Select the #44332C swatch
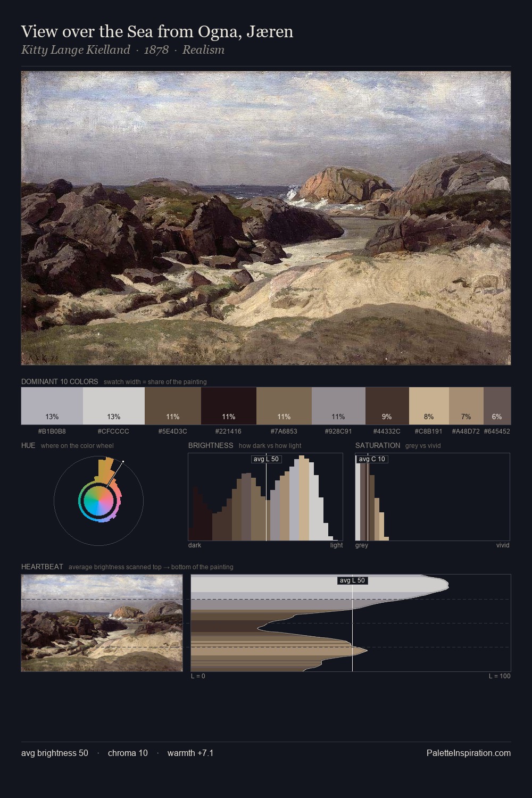532x798 pixels. (387, 405)
